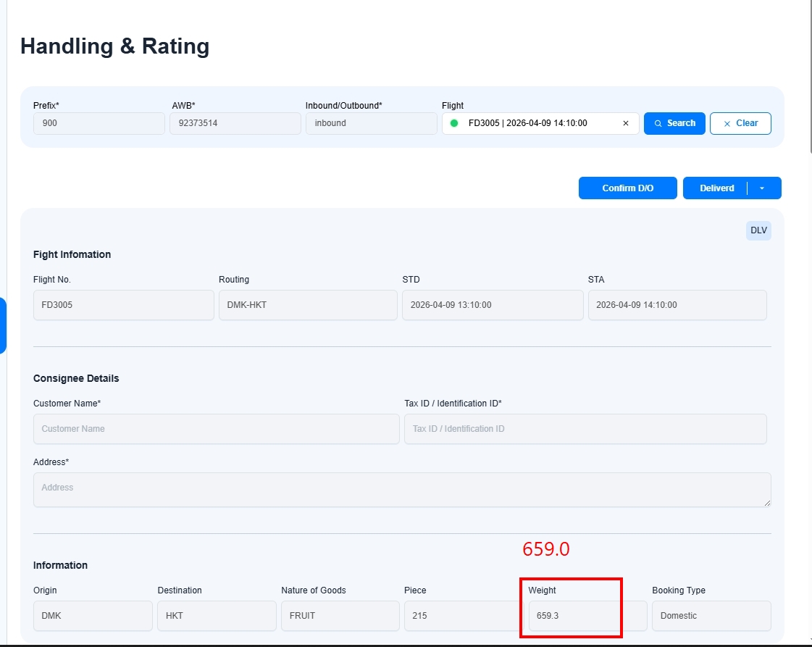
Task: Click inside the Address text area
Action: (401, 489)
